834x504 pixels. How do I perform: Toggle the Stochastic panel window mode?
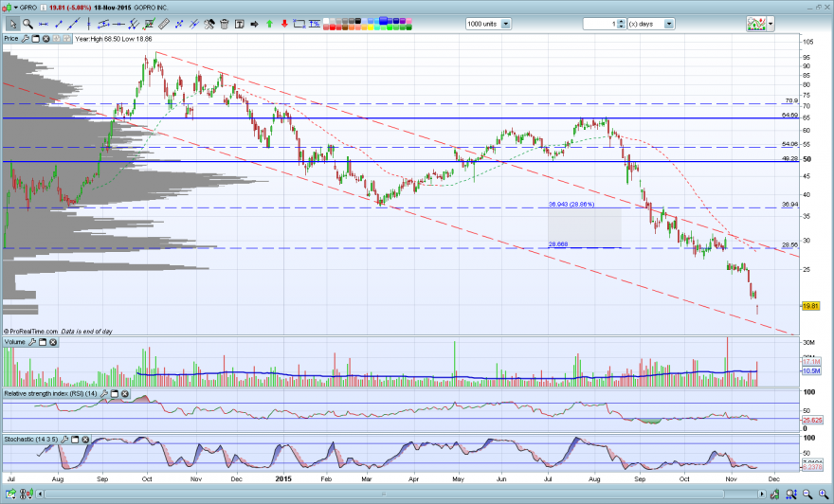tap(75, 440)
